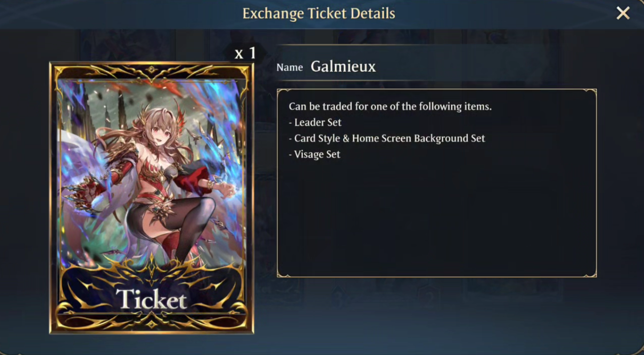Click the Name field label
This screenshot has width=644, height=355.
click(x=289, y=67)
